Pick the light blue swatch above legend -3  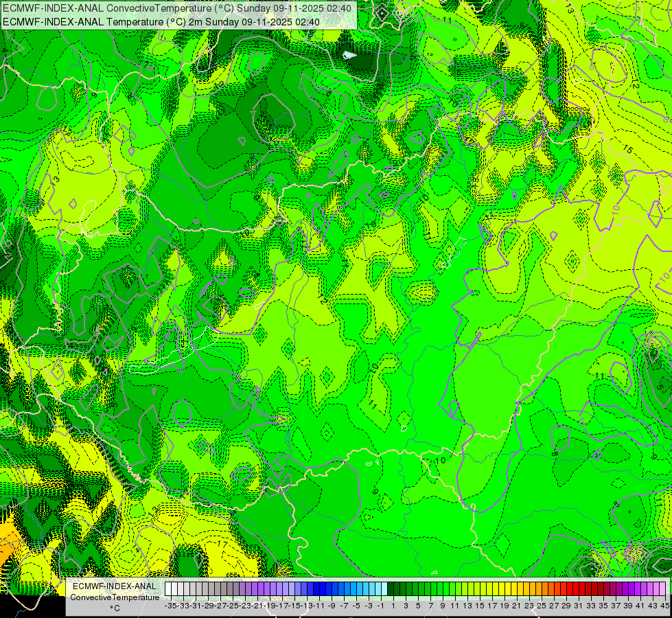click(x=367, y=589)
